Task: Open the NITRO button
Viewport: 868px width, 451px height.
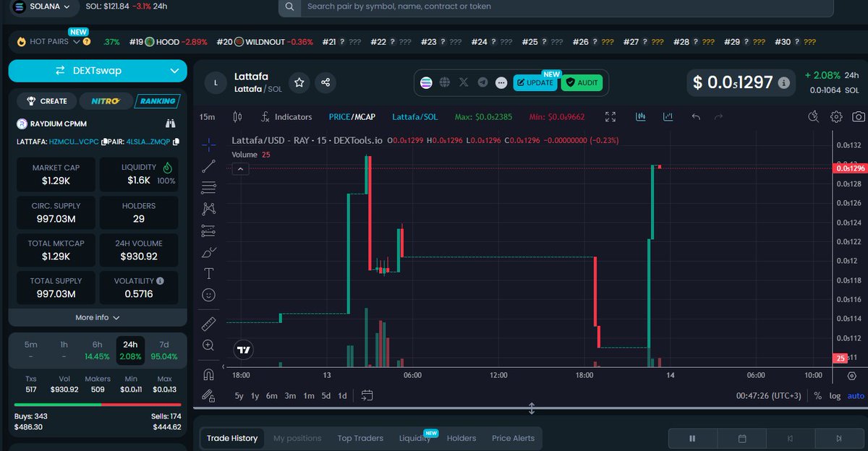Action: 106,101
